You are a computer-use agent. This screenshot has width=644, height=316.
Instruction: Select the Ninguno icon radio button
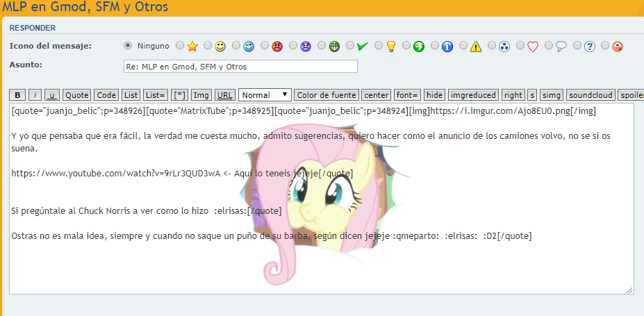coord(128,46)
